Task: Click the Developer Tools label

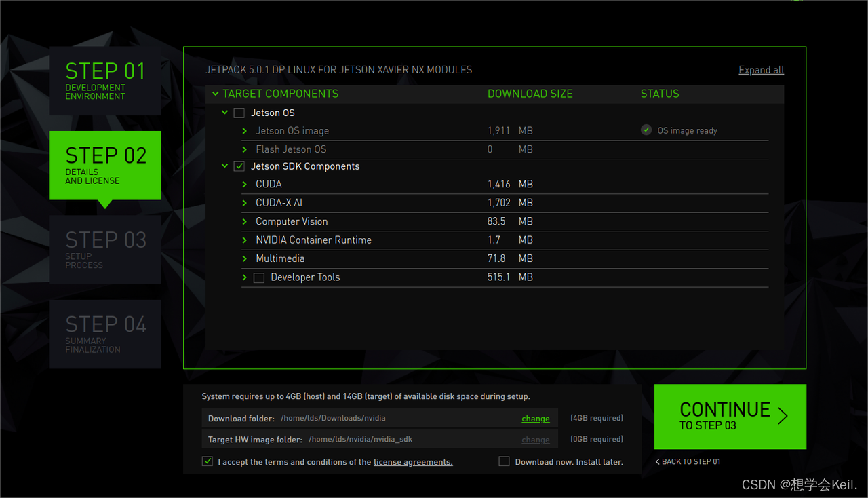Action: (305, 277)
